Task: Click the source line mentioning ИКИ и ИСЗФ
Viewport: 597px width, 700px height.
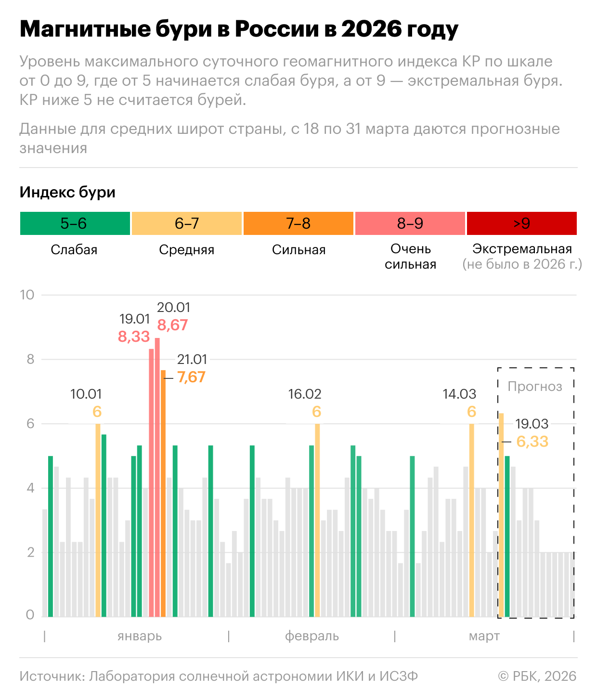Action: pos(219,676)
